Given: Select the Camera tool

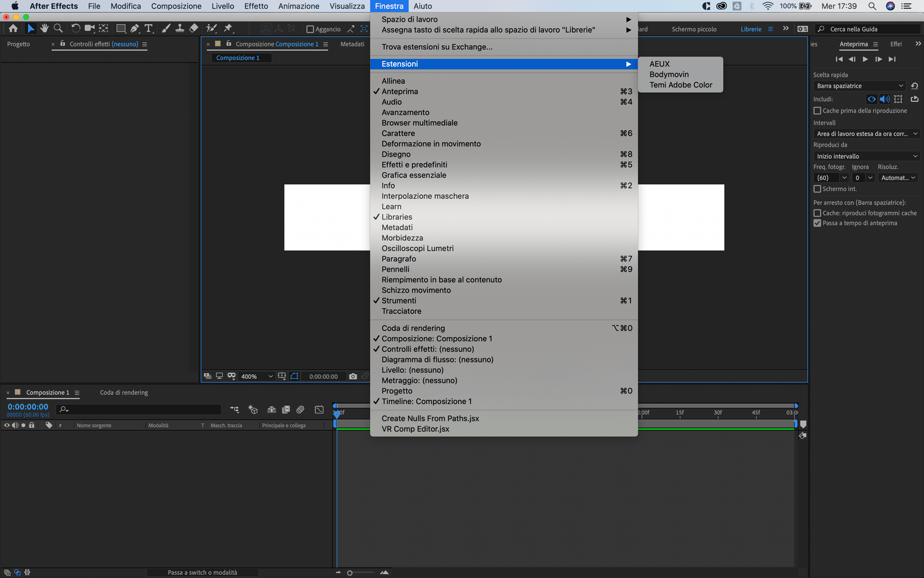Looking at the screenshot, I should (90, 28).
